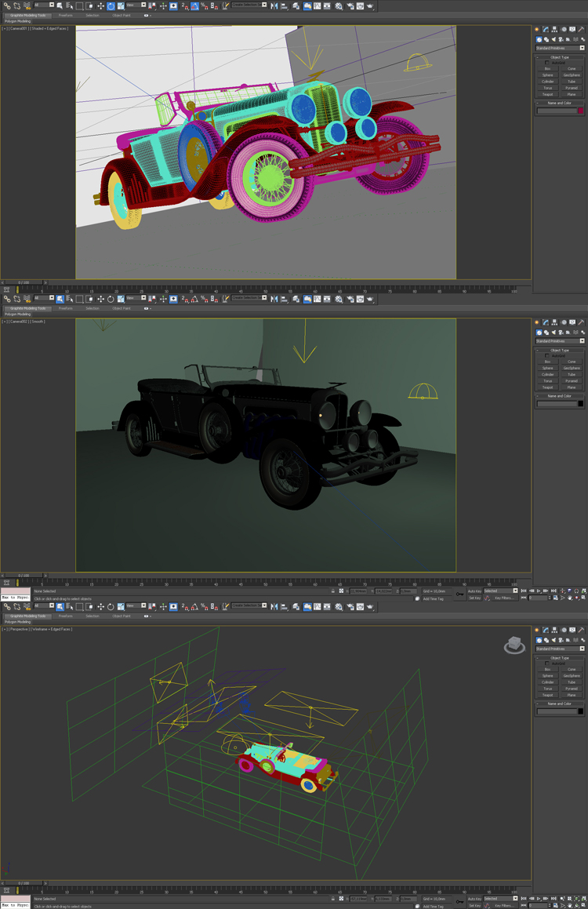Click the Auto Key button below the Camera002 viewport
Screen dimensions: 588x909
point(474,591)
